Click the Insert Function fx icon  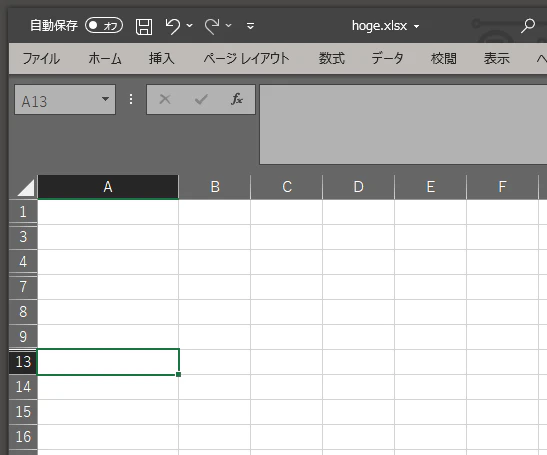pyautogui.click(x=237, y=99)
